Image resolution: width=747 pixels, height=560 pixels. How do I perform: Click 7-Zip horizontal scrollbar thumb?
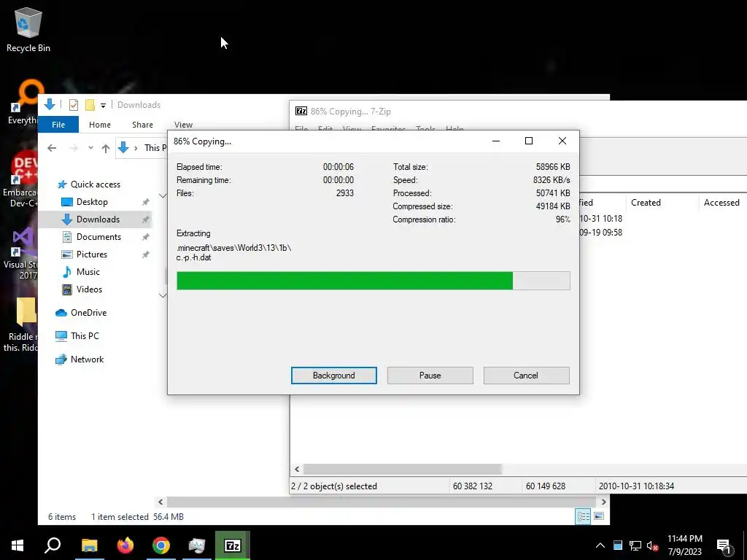point(403,469)
